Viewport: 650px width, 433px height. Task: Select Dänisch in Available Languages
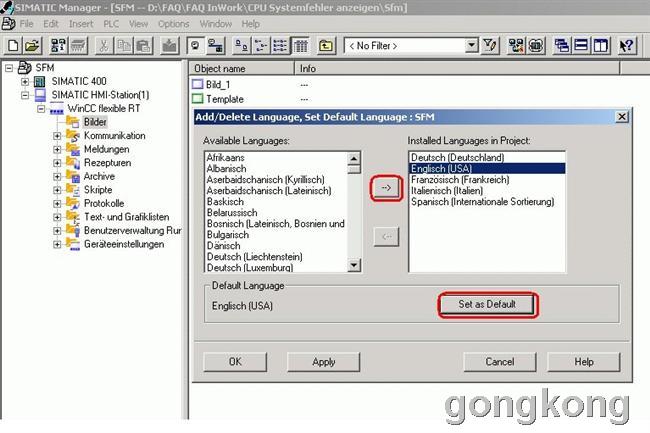tap(223, 246)
